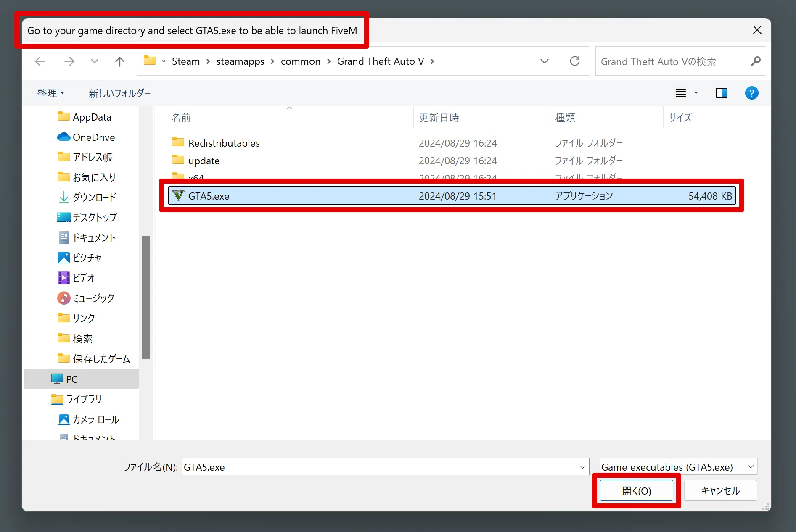Change the view layout icon
Image resolution: width=796 pixels, height=532 pixels.
click(681, 93)
